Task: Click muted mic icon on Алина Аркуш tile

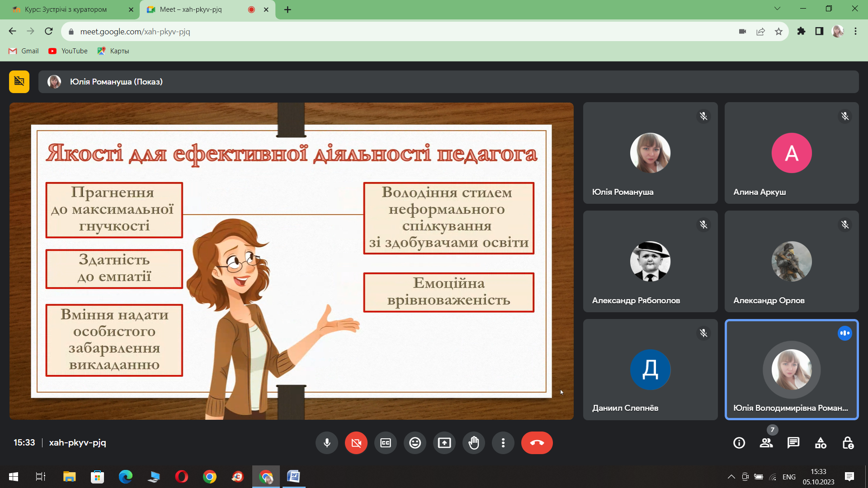Action: tap(845, 116)
